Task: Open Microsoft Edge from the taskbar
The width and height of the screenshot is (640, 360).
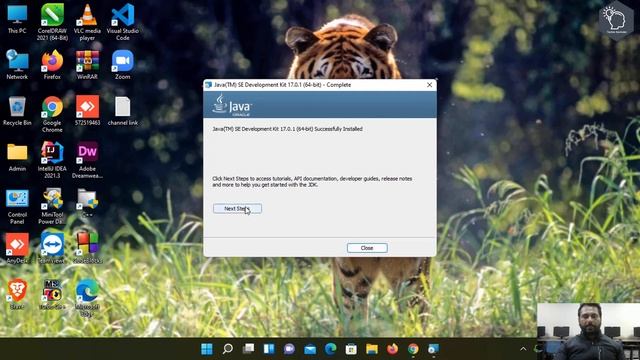Action: click(x=331, y=349)
